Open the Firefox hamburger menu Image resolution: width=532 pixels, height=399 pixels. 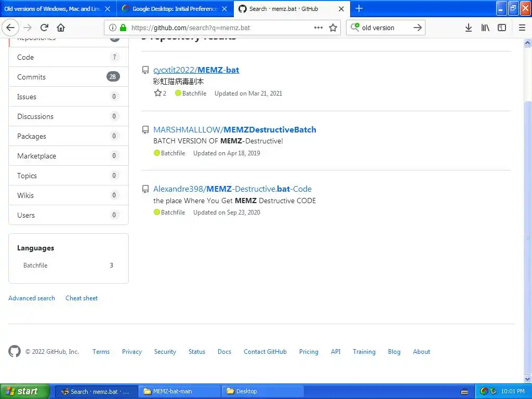[522, 28]
